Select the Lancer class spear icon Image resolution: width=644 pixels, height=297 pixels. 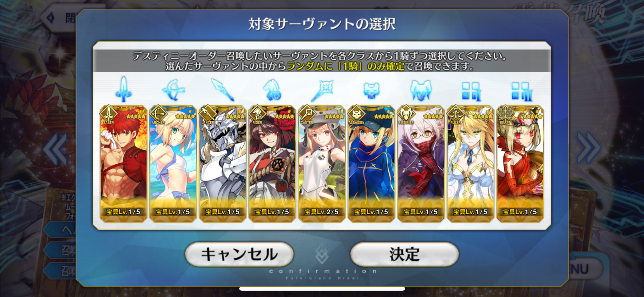click(222, 90)
